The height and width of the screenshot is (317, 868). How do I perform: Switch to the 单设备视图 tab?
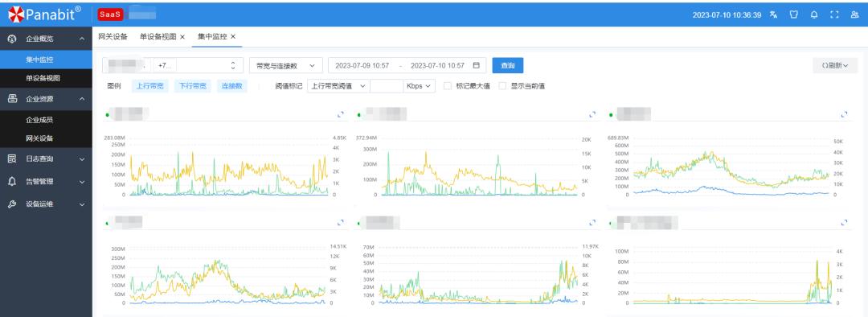(158, 36)
